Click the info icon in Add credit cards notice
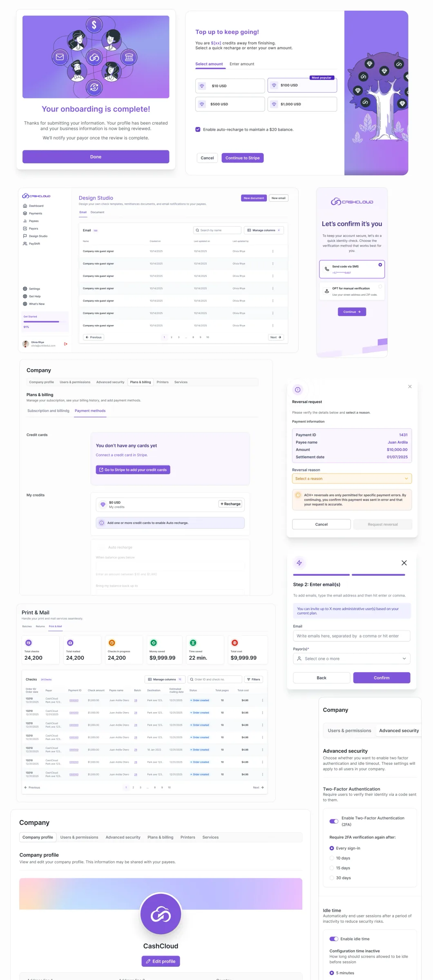The width and height of the screenshot is (433, 980). pyautogui.click(x=102, y=523)
